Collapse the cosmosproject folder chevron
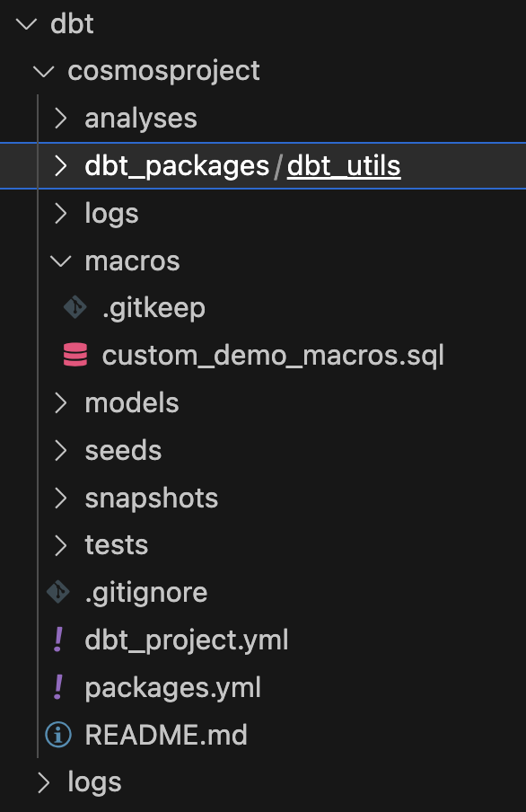The width and height of the screenshot is (526, 812). coord(43,71)
